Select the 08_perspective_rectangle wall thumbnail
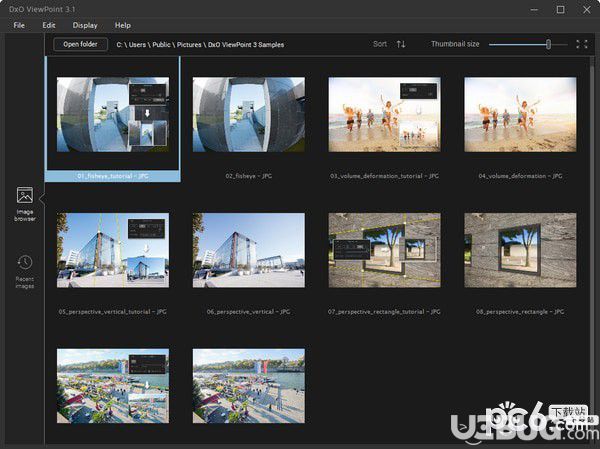The height and width of the screenshot is (449, 600). 520,250
